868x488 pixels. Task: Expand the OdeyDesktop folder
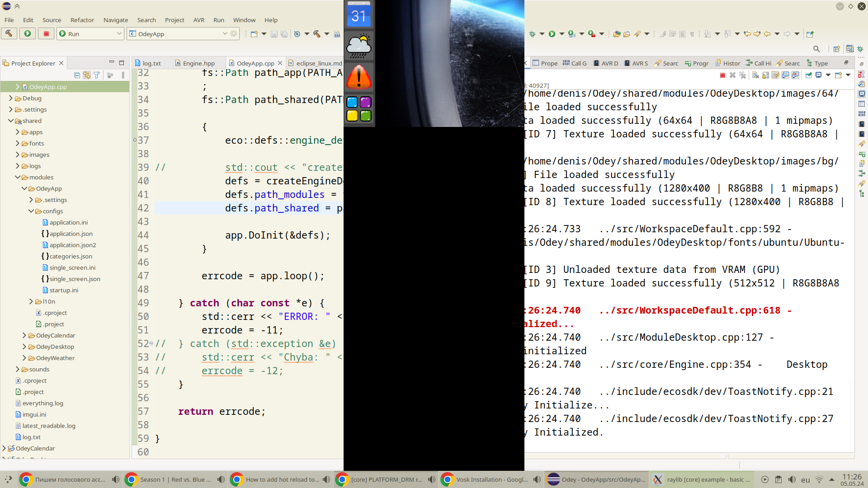24,347
